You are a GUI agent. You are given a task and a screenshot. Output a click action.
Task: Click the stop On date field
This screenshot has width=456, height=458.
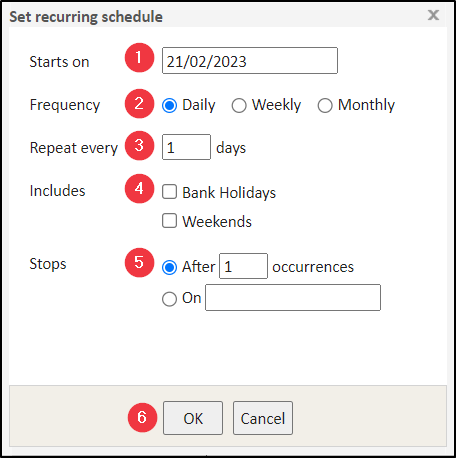pyautogui.click(x=293, y=297)
